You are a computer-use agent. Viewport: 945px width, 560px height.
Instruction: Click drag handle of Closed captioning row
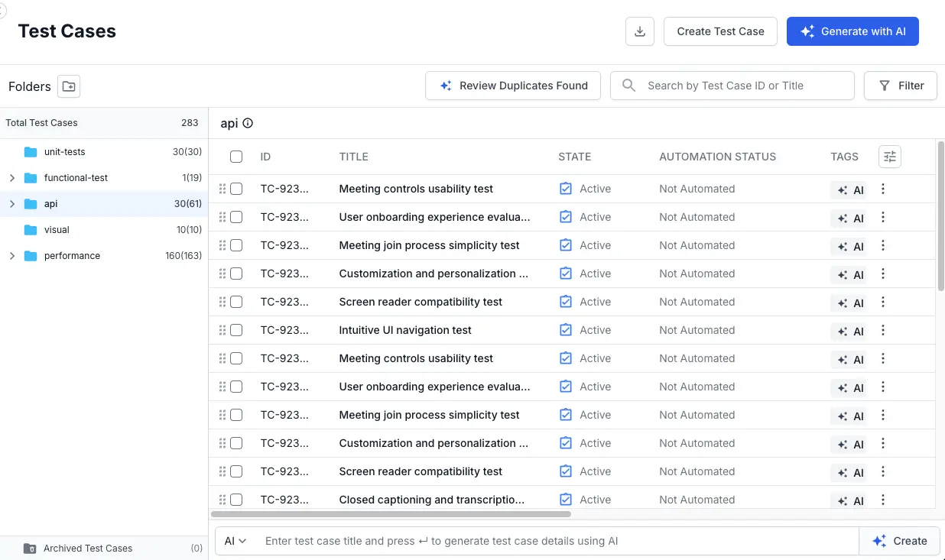point(222,500)
